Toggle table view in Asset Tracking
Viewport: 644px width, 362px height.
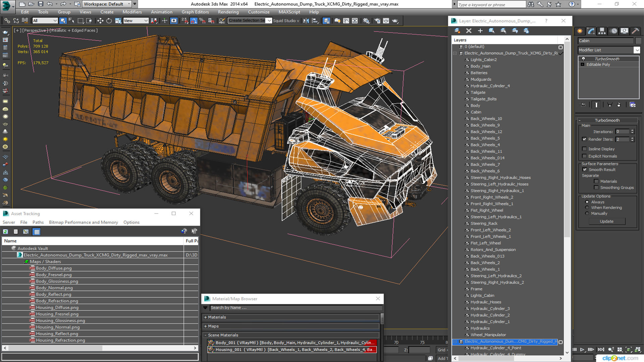click(37, 232)
